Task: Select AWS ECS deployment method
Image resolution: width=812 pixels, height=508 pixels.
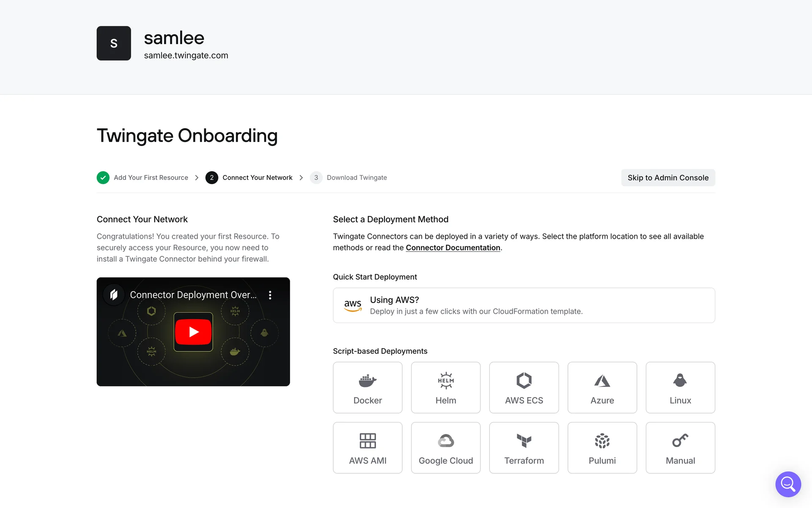Action: (x=524, y=387)
